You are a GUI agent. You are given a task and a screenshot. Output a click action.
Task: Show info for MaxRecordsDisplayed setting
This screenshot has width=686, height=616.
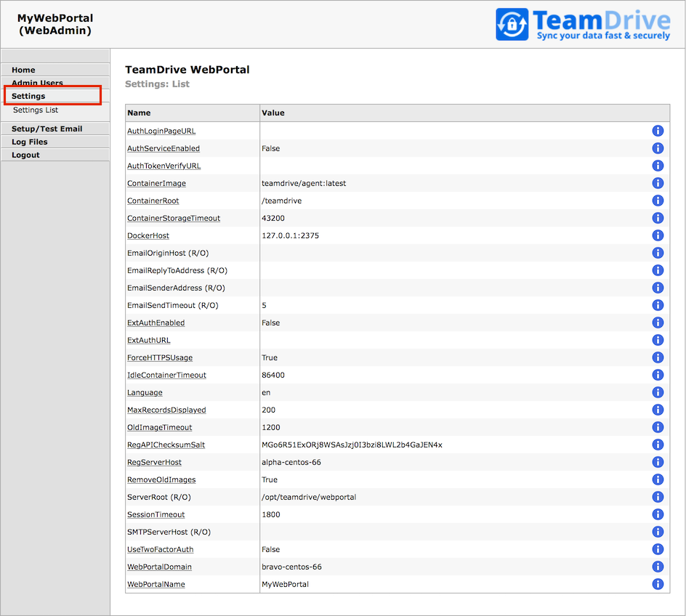pyautogui.click(x=658, y=410)
